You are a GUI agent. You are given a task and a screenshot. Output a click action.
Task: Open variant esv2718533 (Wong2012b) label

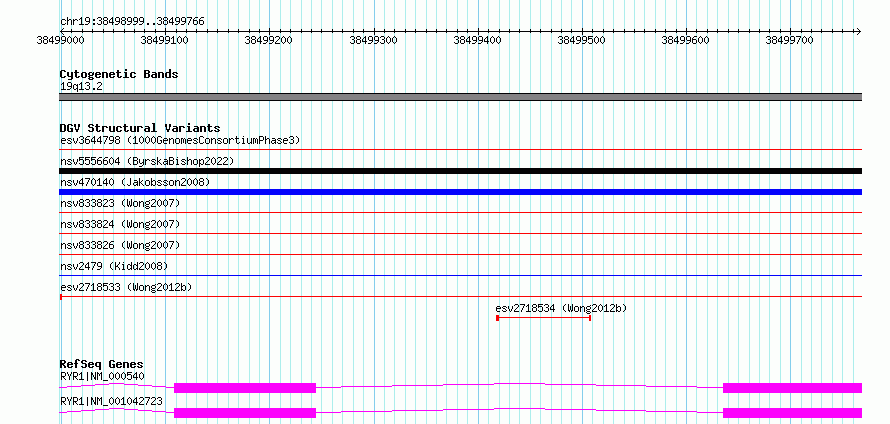click(126, 287)
